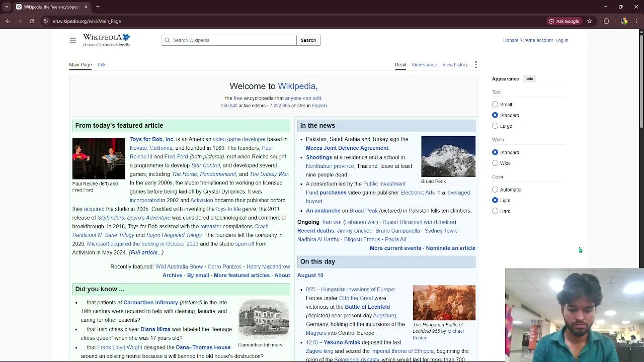Open the Wild Australia Show link
The width and height of the screenshot is (644, 362).
point(179,266)
